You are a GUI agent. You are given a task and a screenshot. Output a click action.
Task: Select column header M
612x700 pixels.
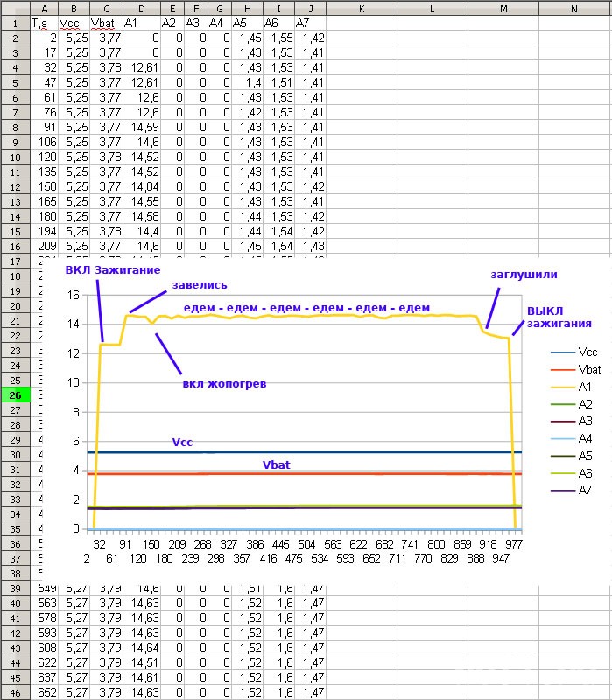tap(503, 7)
